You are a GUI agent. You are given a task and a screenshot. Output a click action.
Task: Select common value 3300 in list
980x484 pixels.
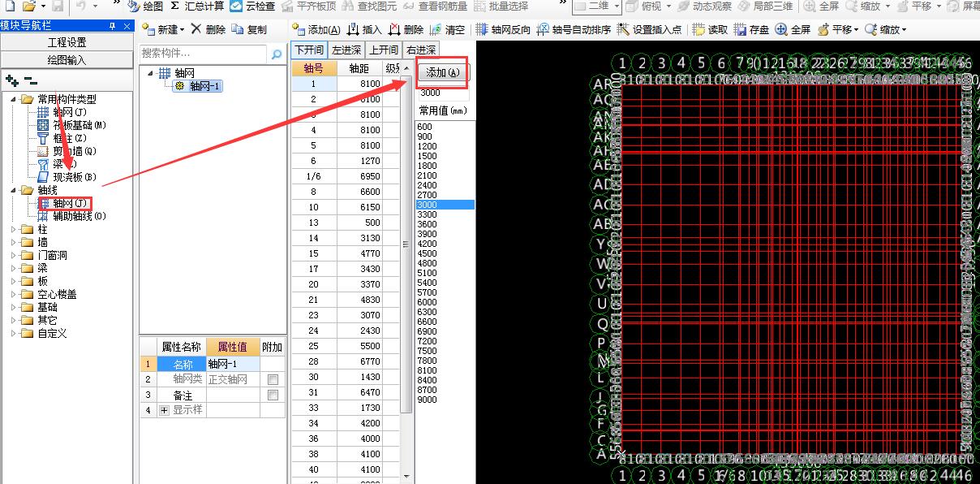tap(445, 214)
